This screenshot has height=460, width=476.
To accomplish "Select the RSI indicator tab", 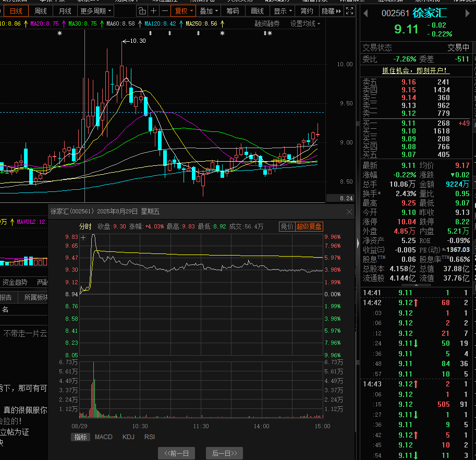I will click(x=149, y=437).
